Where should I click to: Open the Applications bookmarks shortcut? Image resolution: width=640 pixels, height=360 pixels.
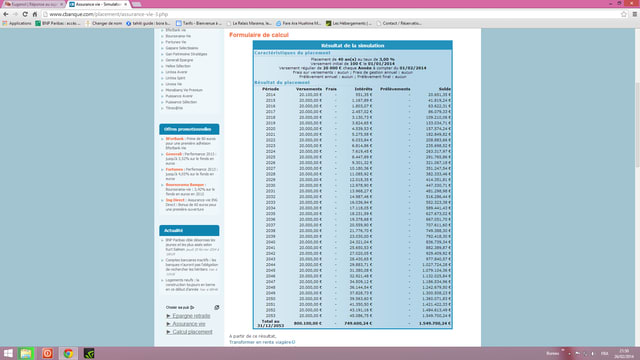(17, 23)
